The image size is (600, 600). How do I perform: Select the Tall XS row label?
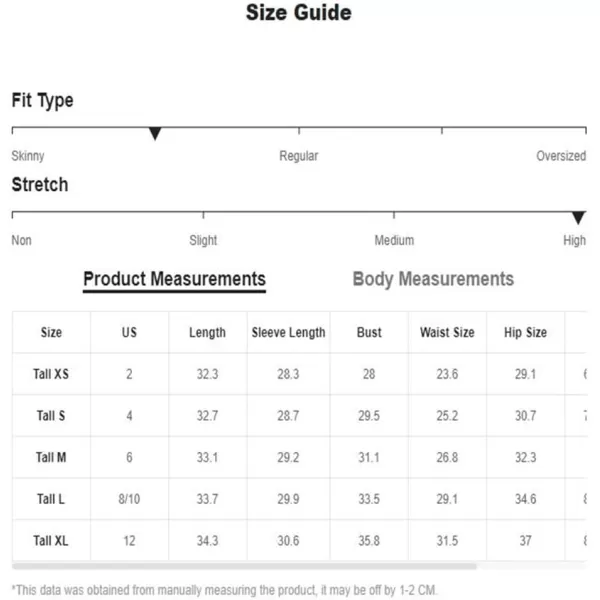51,374
